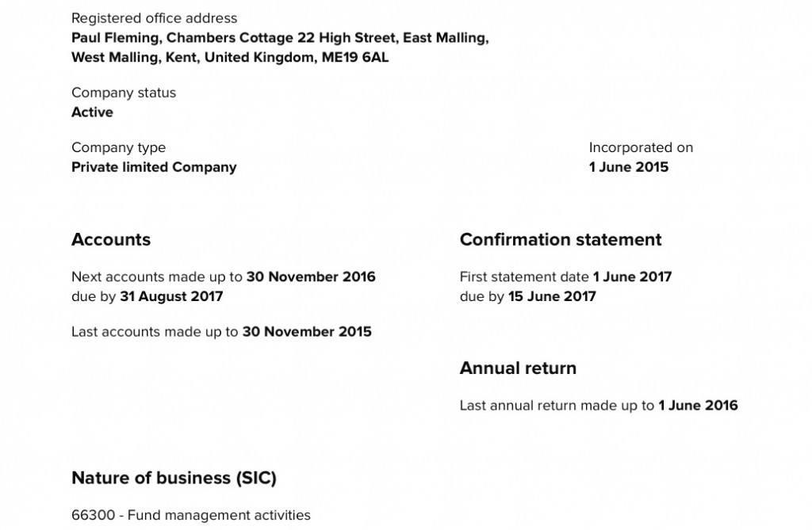Select the Registered office address label

(x=155, y=18)
